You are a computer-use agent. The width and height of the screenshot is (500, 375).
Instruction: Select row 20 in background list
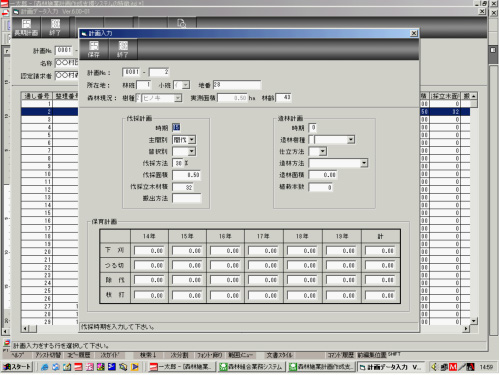click(x=50, y=252)
